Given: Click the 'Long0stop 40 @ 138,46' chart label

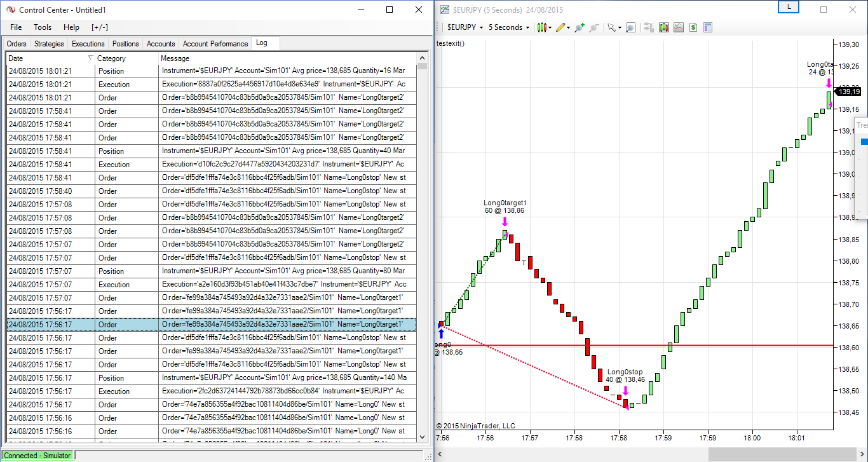Looking at the screenshot, I should click(x=625, y=376).
